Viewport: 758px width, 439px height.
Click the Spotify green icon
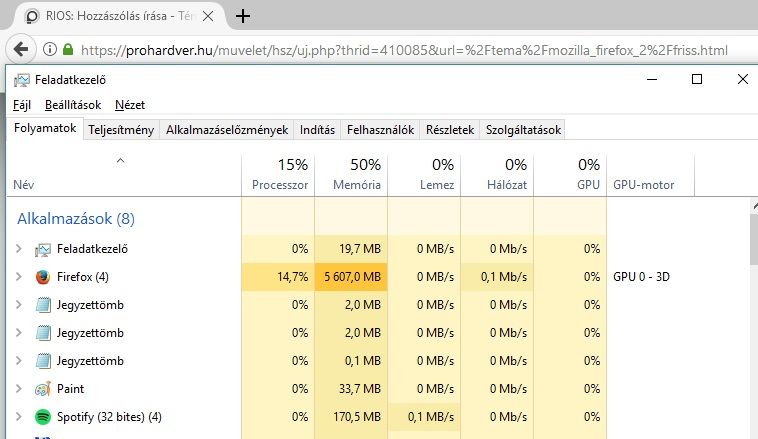coord(43,417)
